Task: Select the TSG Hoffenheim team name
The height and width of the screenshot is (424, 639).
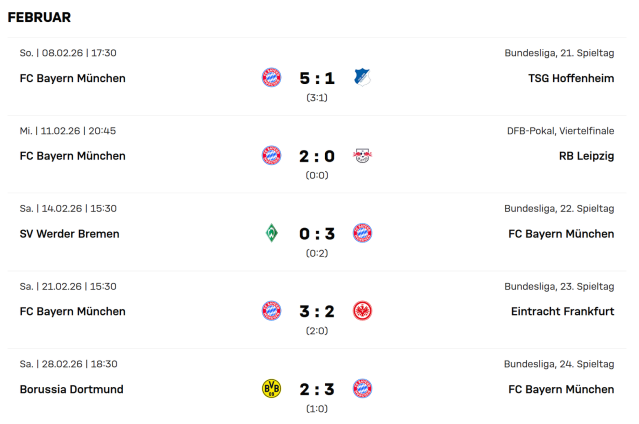Action: (571, 78)
